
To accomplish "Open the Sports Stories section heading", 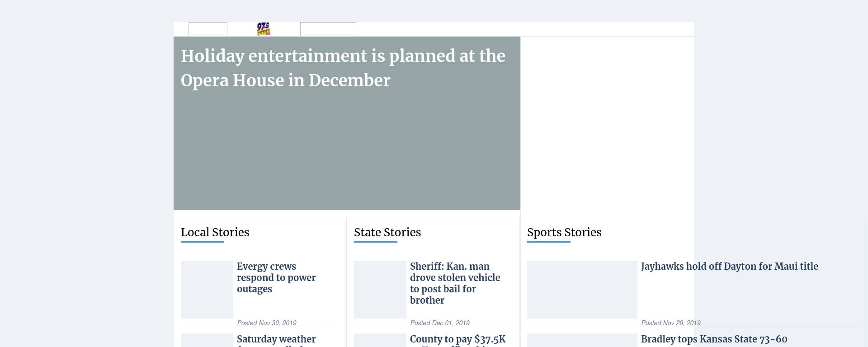I will coord(564,232).
